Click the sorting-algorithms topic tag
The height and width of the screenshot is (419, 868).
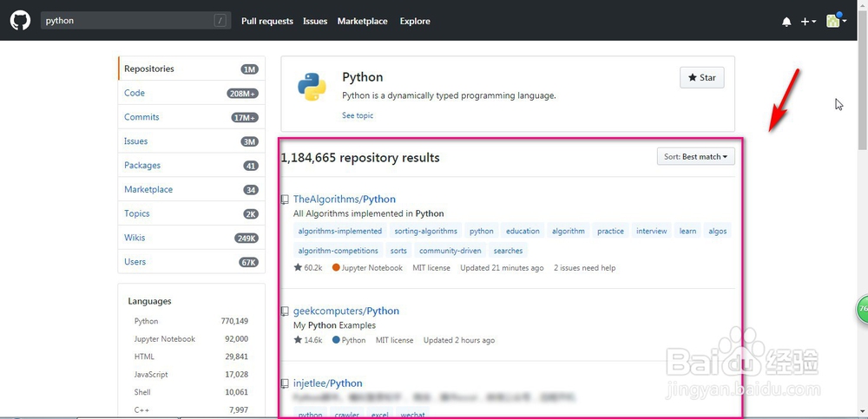tap(425, 232)
